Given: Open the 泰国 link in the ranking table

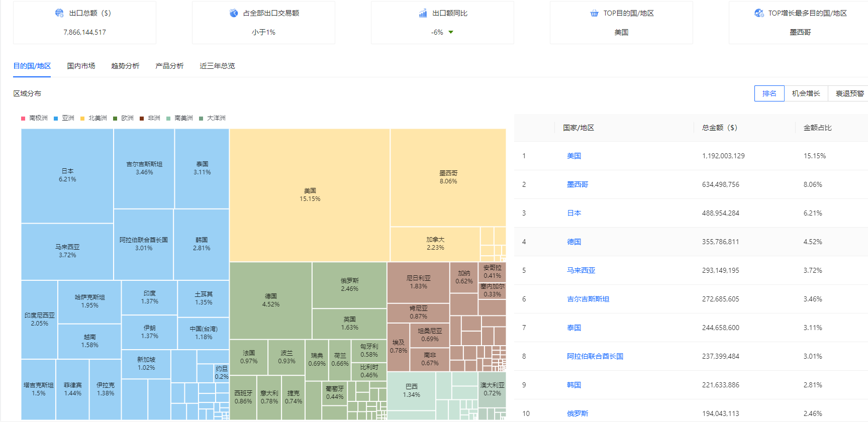Looking at the screenshot, I should point(574,328).
